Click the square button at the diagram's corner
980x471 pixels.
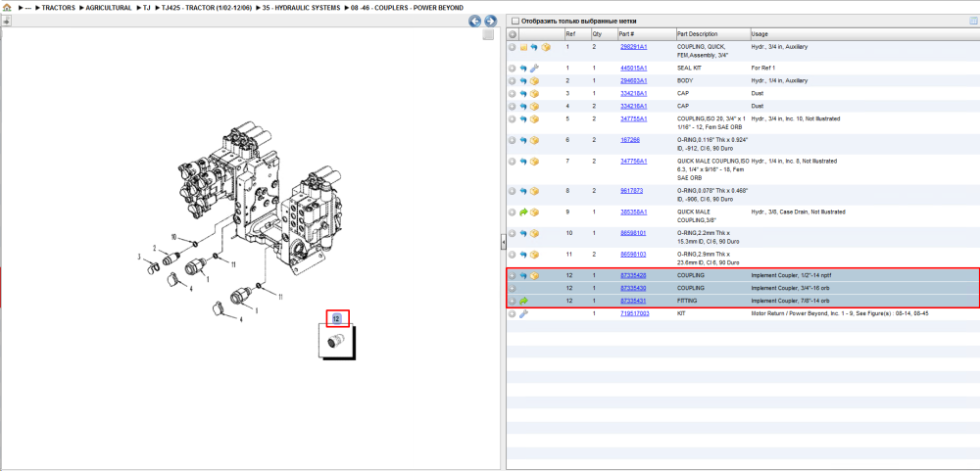pyautogui.click(x=488, y=35)
